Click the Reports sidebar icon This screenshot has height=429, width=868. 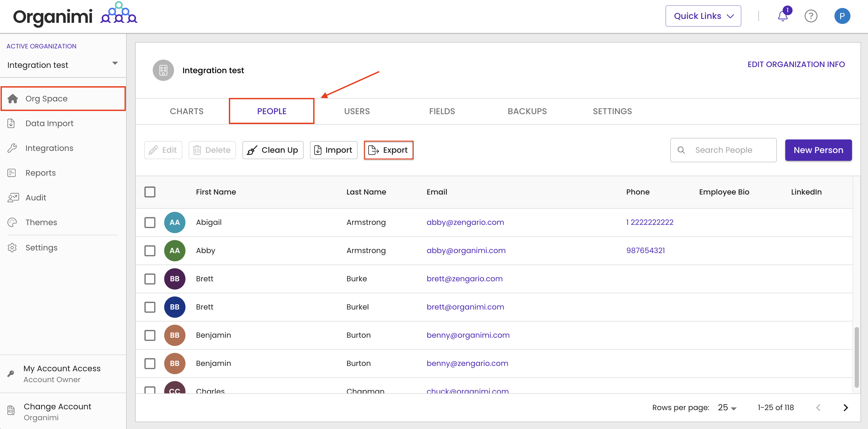point(11,173)
